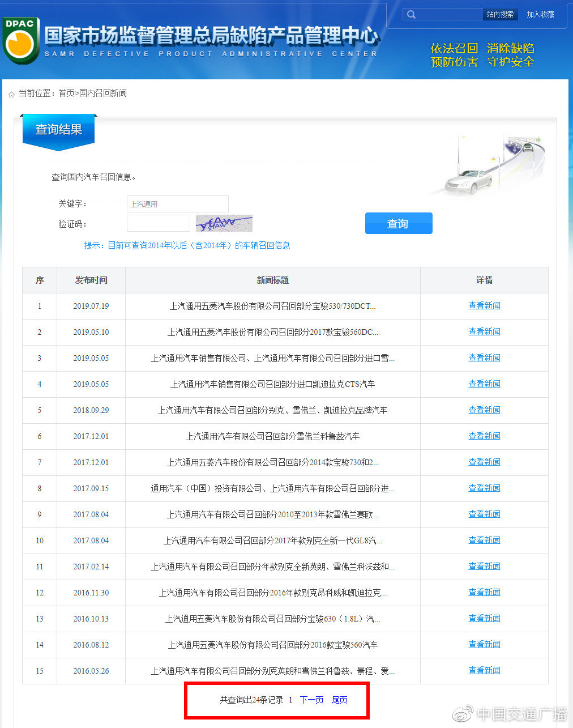The width and height of the screenshot is (573, 728).
Task: Open 查看新闻 for row 13 宝骏630
Action: pyautogui.click(x=484, y=618)
